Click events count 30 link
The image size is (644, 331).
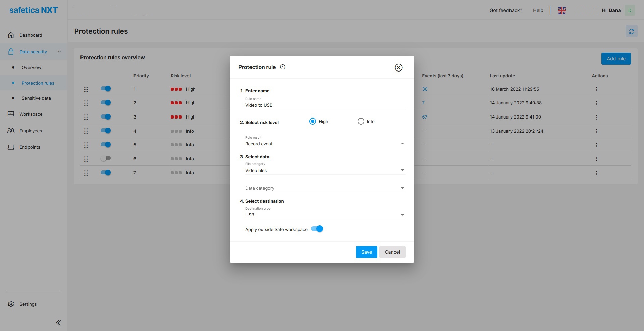tap(425, 89)
